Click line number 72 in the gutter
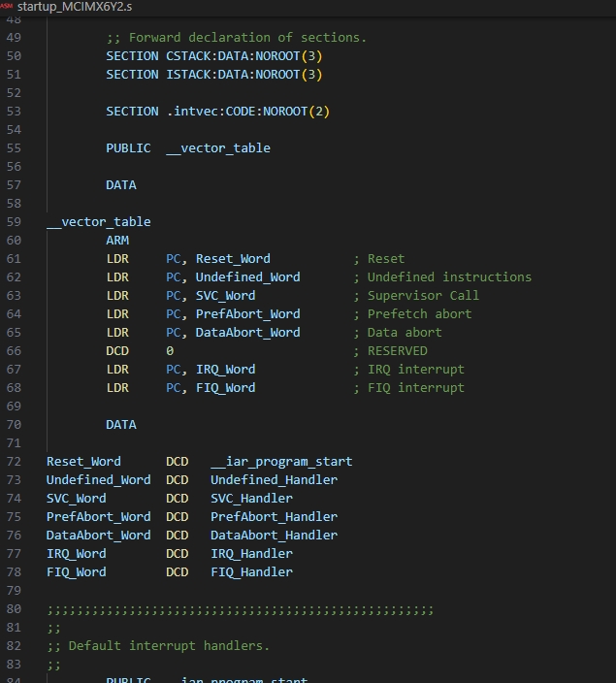The width and height of the screenshot is (616, 683). point(14,461)
